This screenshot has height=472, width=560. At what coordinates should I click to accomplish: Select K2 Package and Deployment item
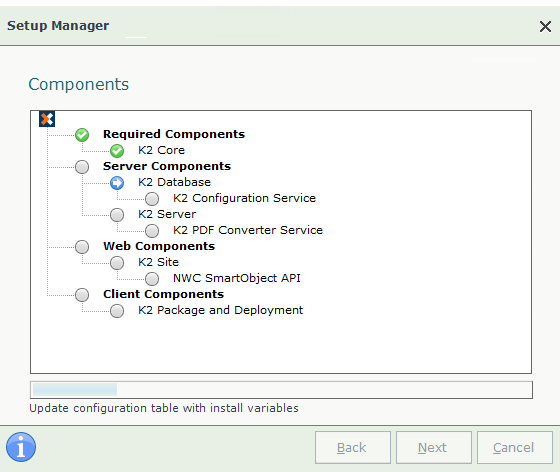pyautogui.click(x=220, y=310)
